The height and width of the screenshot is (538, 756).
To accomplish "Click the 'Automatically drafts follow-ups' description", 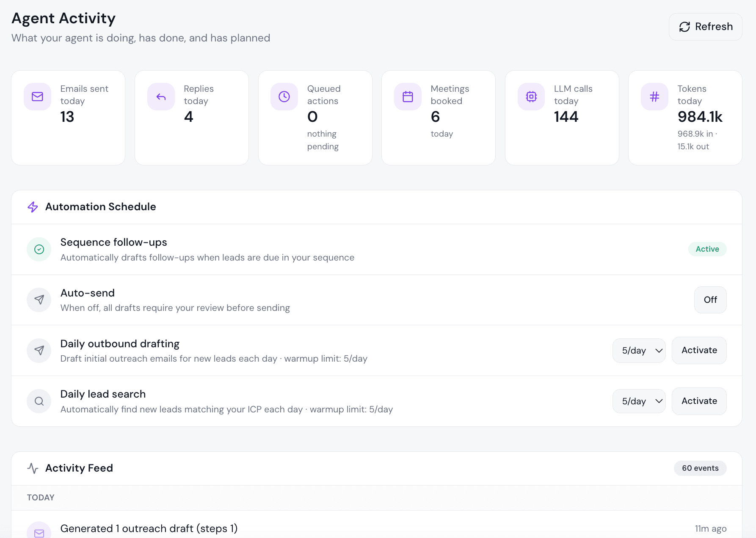I will [207, 258].
